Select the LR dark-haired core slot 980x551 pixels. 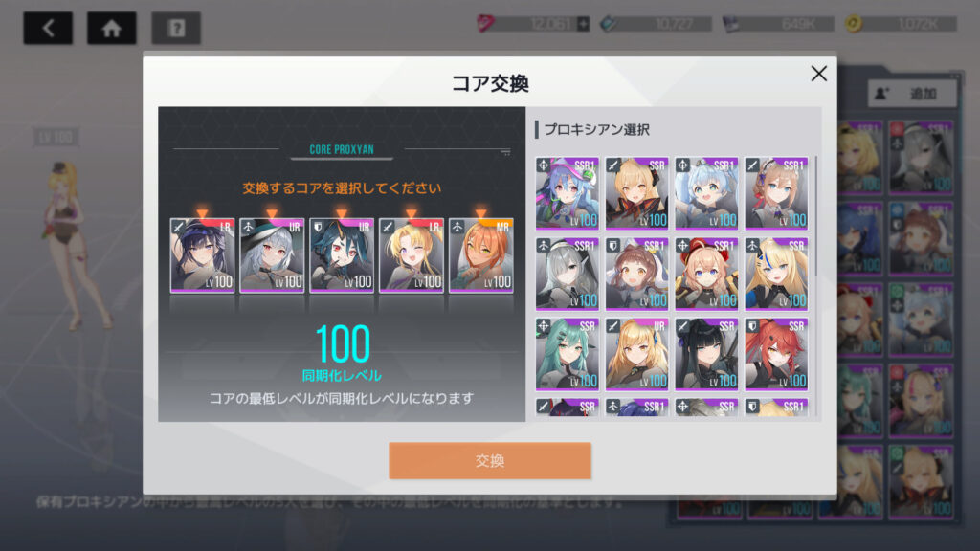click(202, 255)
